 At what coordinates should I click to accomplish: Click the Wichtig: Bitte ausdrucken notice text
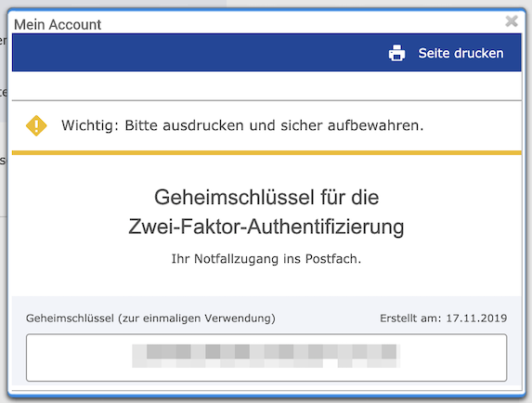coord(242,125)
